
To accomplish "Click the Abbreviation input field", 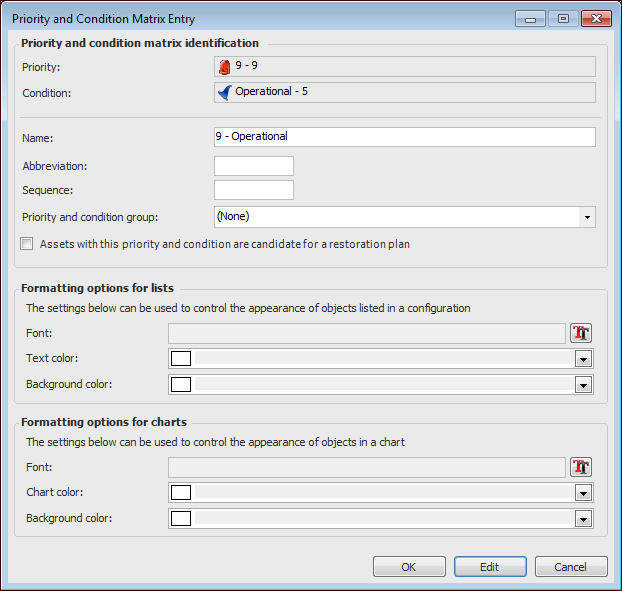I will coord(254,166).
